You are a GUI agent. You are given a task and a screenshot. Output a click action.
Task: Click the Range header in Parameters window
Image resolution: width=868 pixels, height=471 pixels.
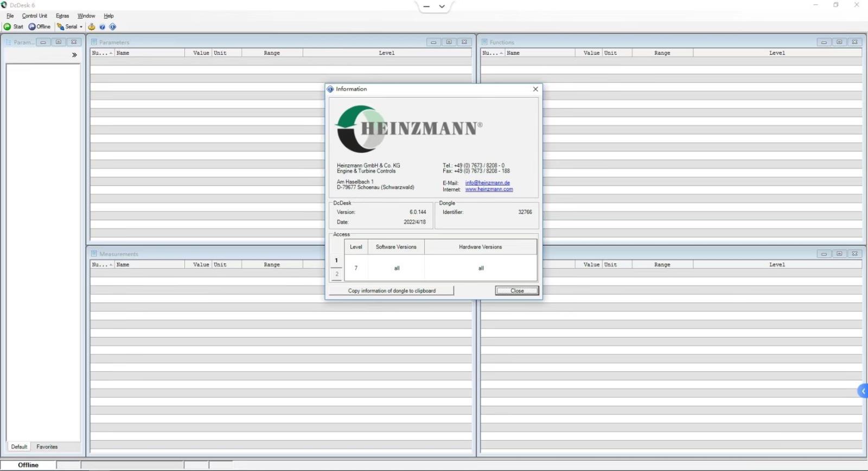pyautogui.click(x=272, y=53)
